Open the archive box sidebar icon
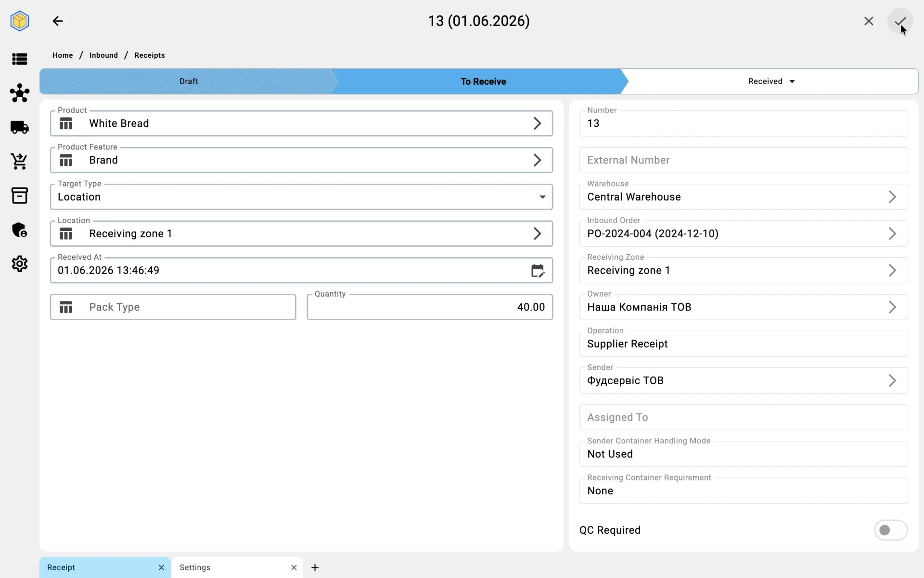The image size is (924, 578). point(20,196)
